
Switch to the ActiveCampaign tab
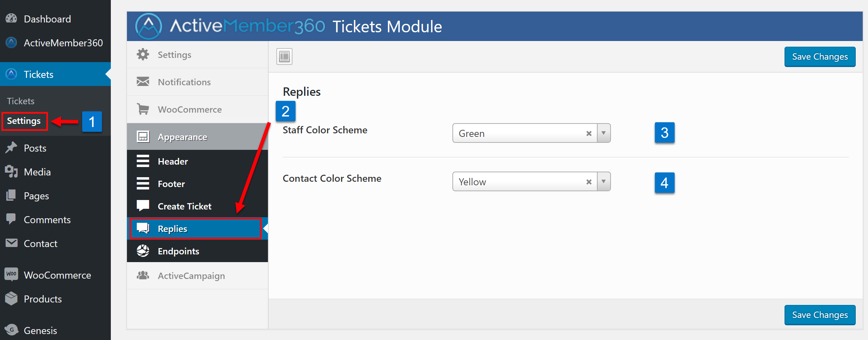[197, 275]
